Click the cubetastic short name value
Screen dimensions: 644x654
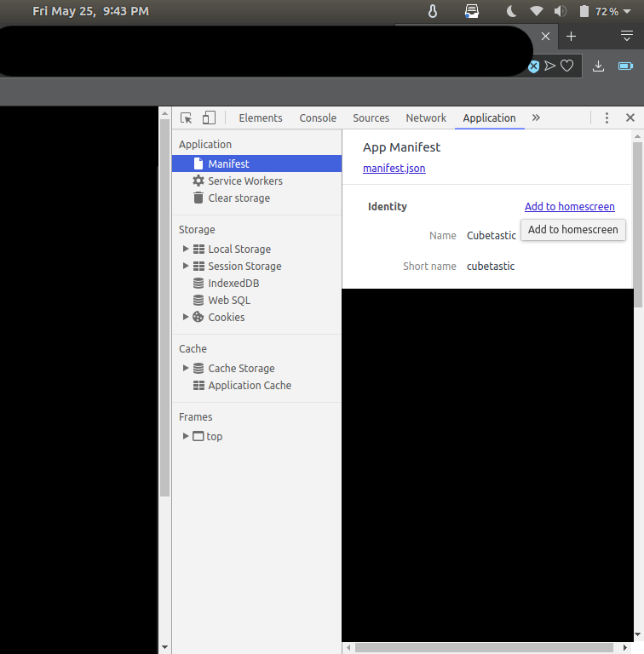pyautogui.click(x=491, y=266)
